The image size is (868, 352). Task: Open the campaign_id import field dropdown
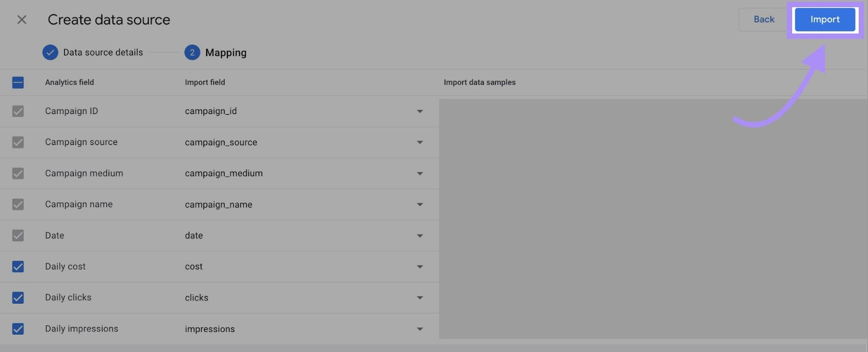[419, 111]
